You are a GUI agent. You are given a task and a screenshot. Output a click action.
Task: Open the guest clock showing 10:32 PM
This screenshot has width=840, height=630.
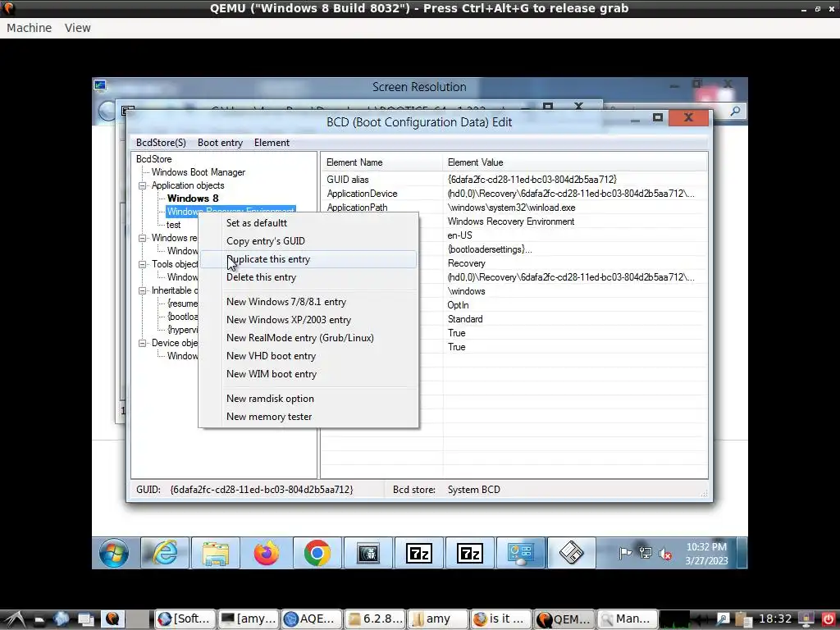click(706, 554)
